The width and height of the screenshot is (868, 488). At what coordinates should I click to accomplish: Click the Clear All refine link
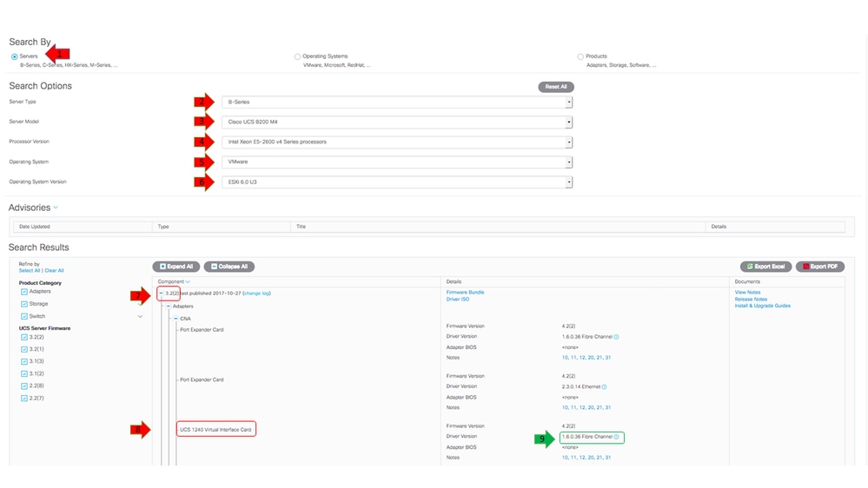[54, 271]
